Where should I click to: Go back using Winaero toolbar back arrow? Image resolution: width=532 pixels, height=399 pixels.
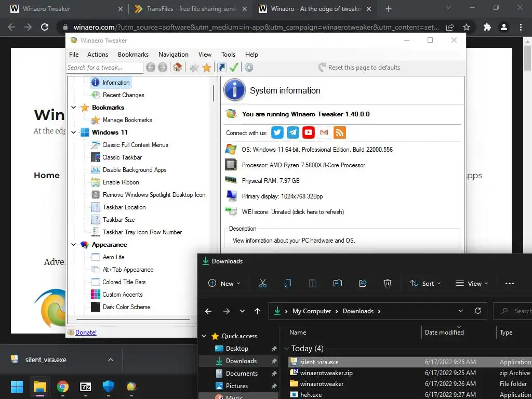point(151,67)
